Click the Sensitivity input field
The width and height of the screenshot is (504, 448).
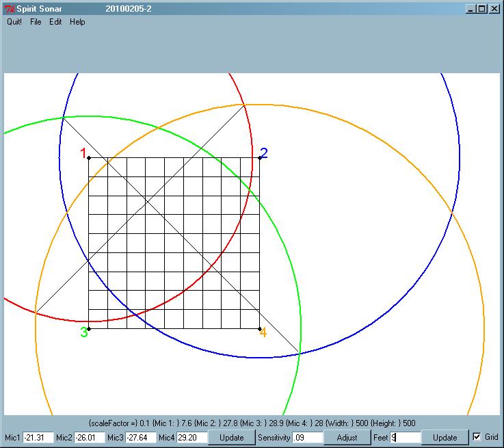coord(307,438)
